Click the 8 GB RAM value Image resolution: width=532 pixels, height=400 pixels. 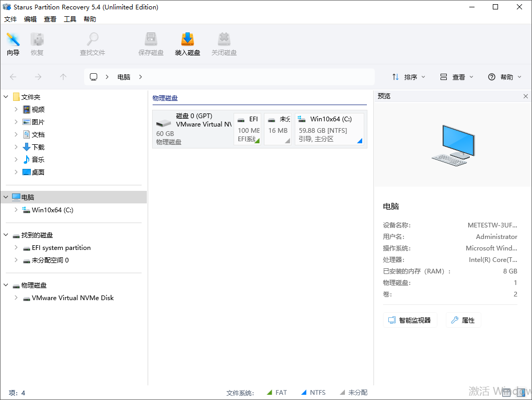click(510, 271)
